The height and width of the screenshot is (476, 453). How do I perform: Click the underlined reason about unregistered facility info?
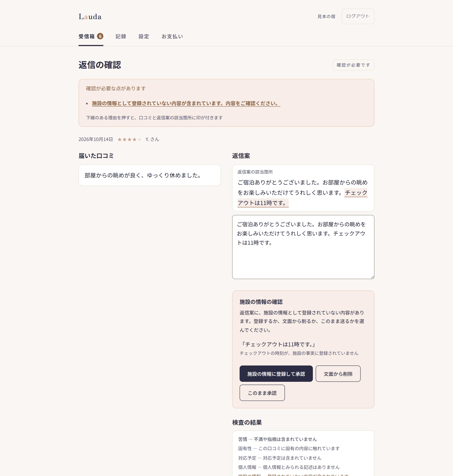point(186,103)
